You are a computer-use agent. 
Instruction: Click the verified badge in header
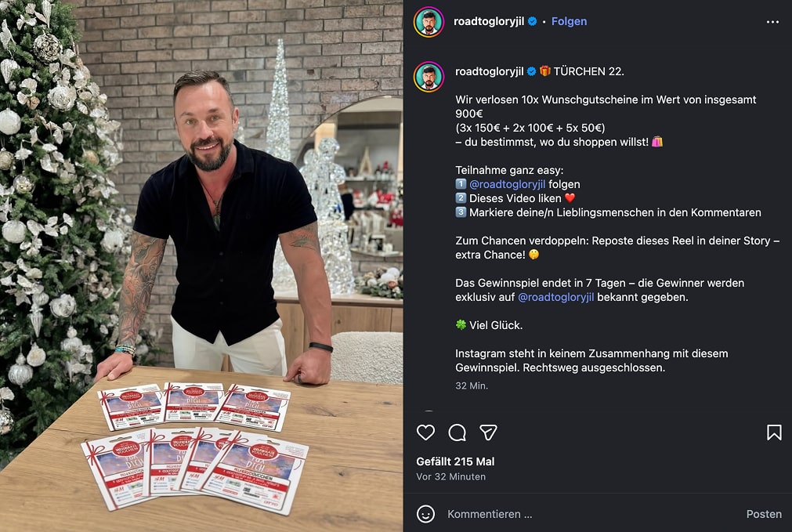pyautogui.click(x=533, y=21)
